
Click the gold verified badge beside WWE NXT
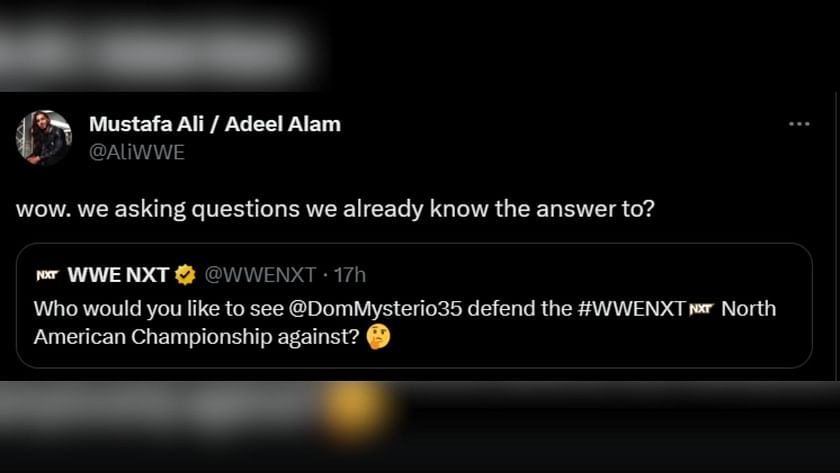185,275
